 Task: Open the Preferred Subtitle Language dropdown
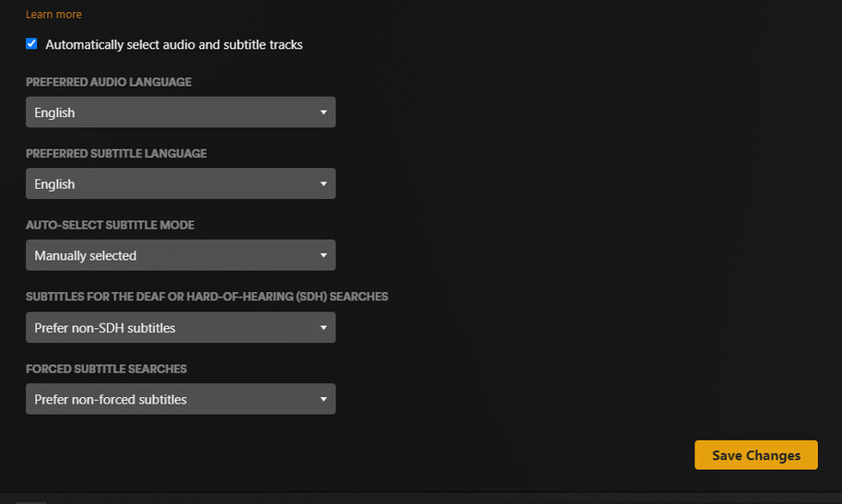pos(181,183)
